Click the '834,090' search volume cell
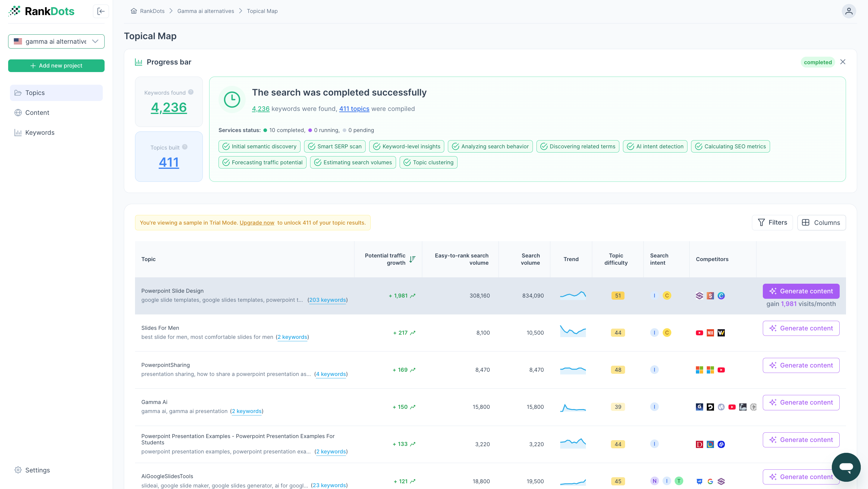 tap(533, 295)
